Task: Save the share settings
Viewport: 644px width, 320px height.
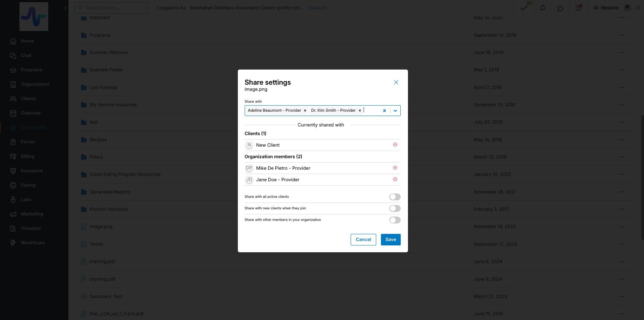Action: [x=391, y=240]
